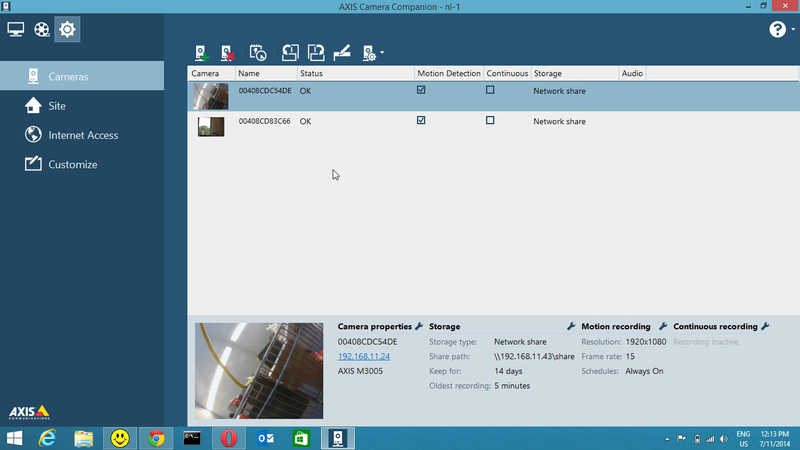Click the Remove camera icon
The image size is (800, 450).
coord(228,53)
